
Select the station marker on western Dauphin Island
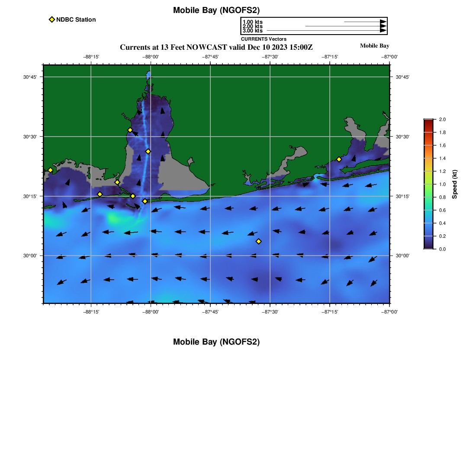pos(100,194)
